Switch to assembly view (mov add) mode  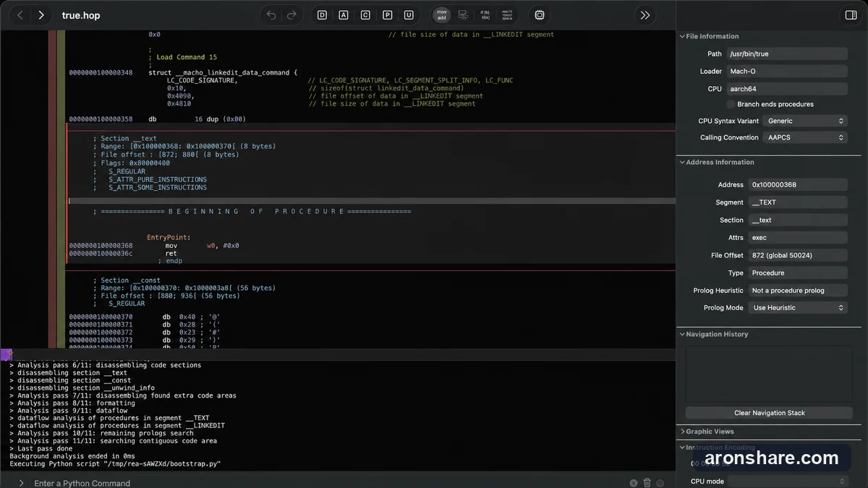click(442, 15)
